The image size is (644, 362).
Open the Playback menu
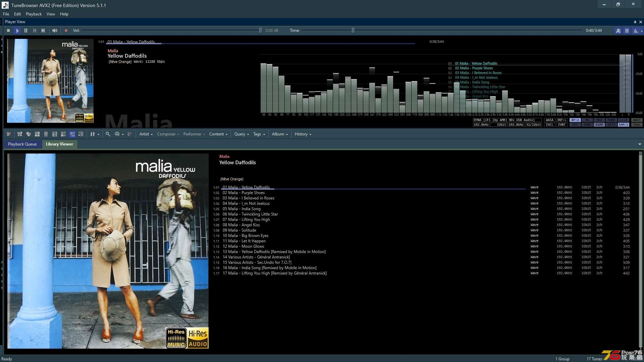click(34, 14)
